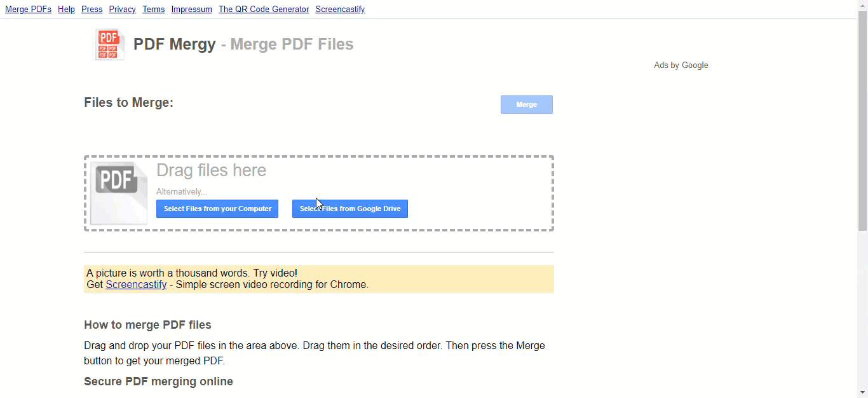Open the Help link in top navigation
The height and width of the screenshot is (398, 868).
pos(66,9)
